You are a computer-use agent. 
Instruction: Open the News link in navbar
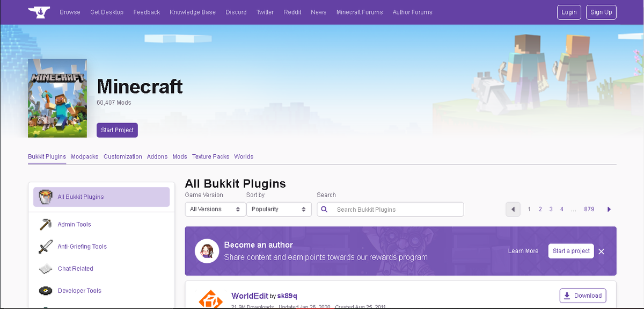tap(319, 12)
